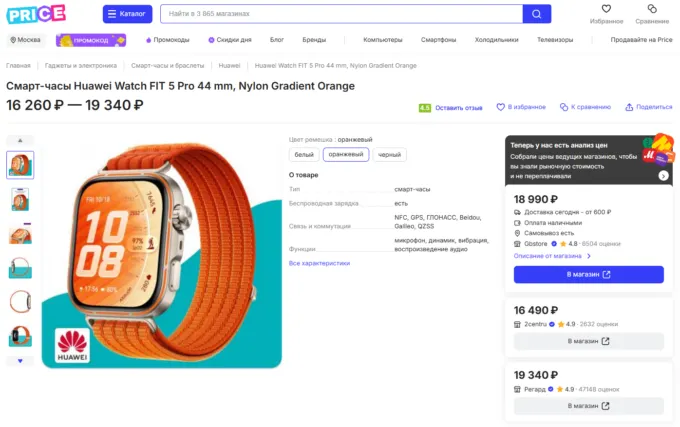Image resolution: width=680 pixels, height=427 pixels.
Task: Open Смартфоны category
Action: 438,40
